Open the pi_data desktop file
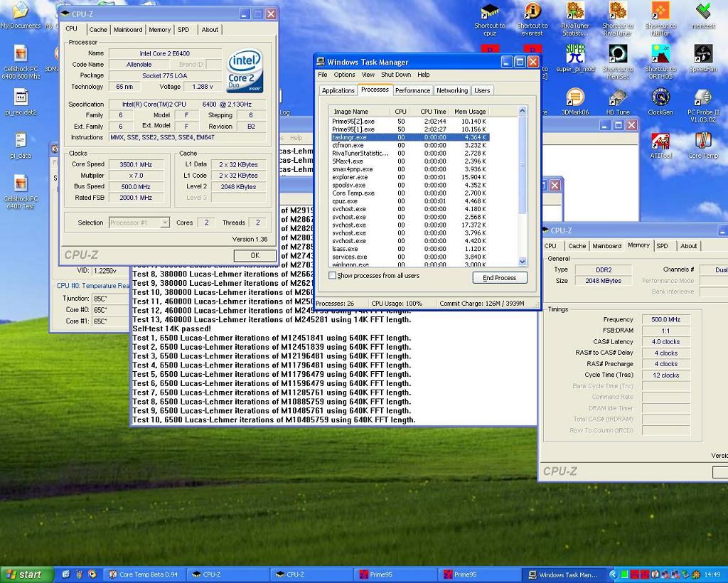 click(x=21, y=145)
